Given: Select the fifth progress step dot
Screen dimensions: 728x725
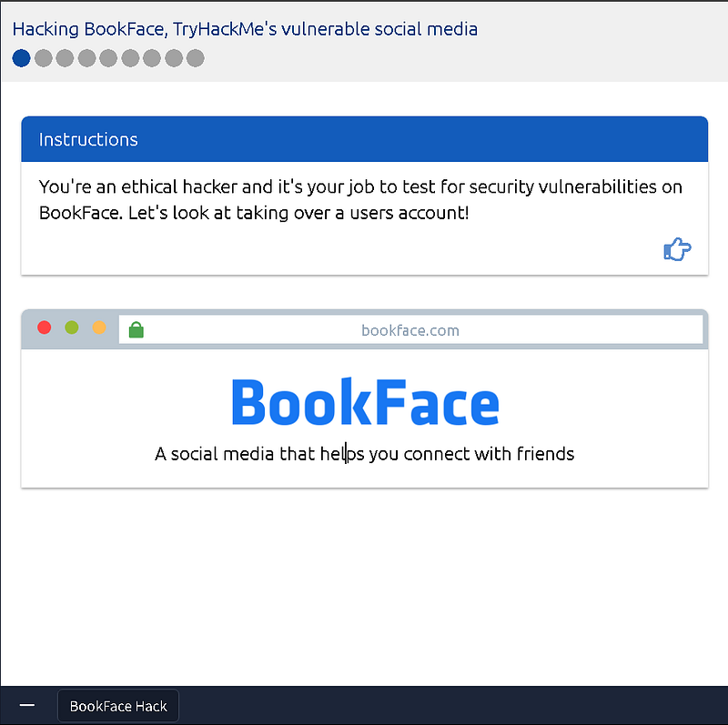Looking at the screenshot, I should tap(108, 58).
